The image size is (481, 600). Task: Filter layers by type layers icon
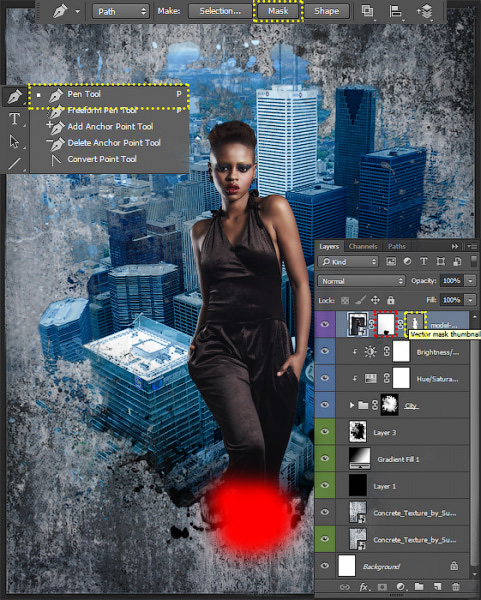click(x=424, y=261)
